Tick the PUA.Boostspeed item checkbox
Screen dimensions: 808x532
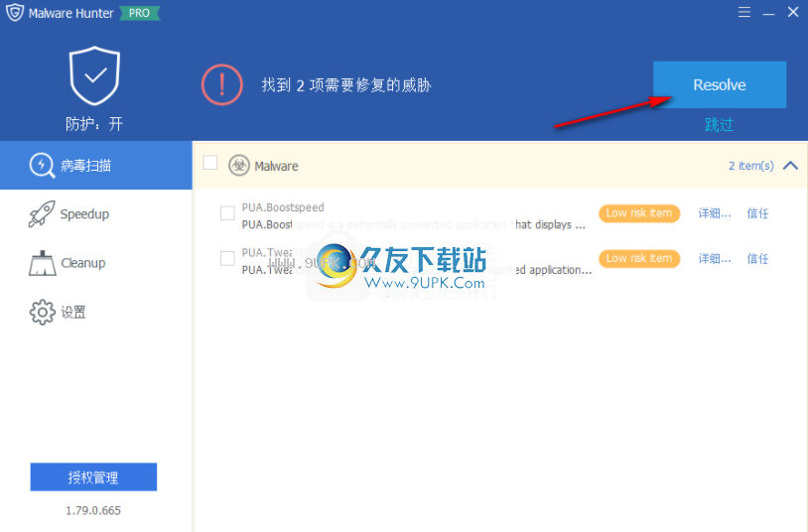pyautogui.click(x=227, y=213)
